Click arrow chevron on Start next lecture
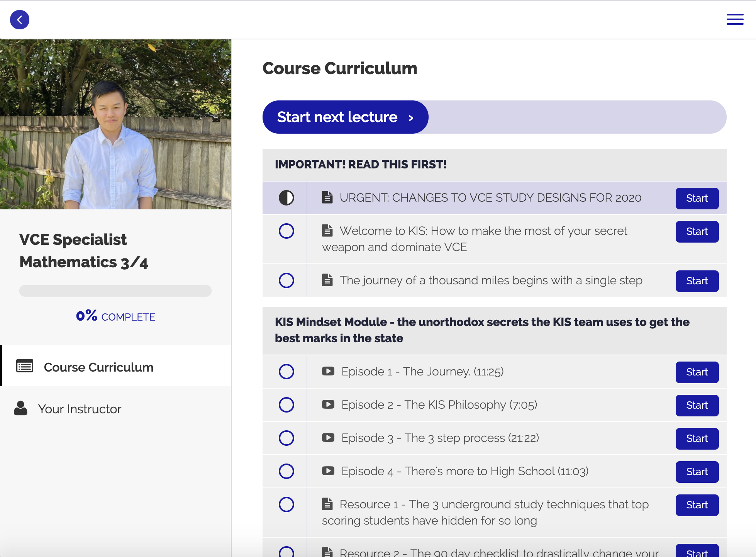756x557 pixels. (411, 118)
